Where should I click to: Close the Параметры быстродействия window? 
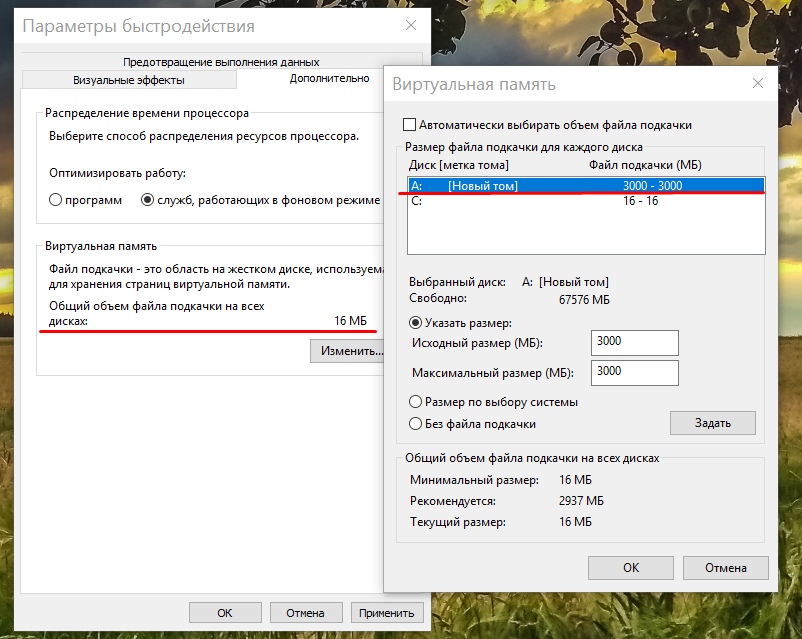pos(411,26)
